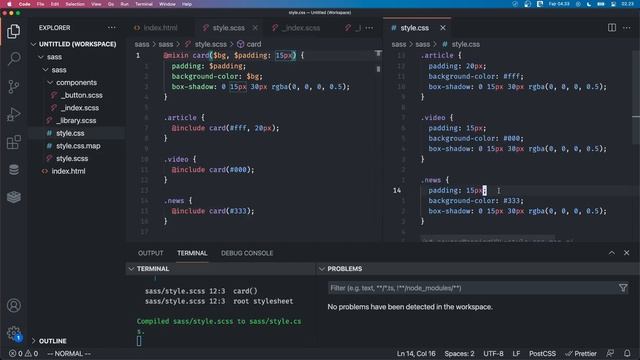
Task: Open right editor group more actions
Action: tap(627, 28)
